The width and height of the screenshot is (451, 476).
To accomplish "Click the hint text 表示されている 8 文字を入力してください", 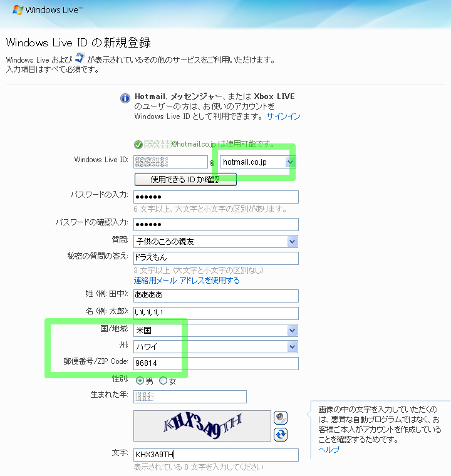I will coord(199,467).
